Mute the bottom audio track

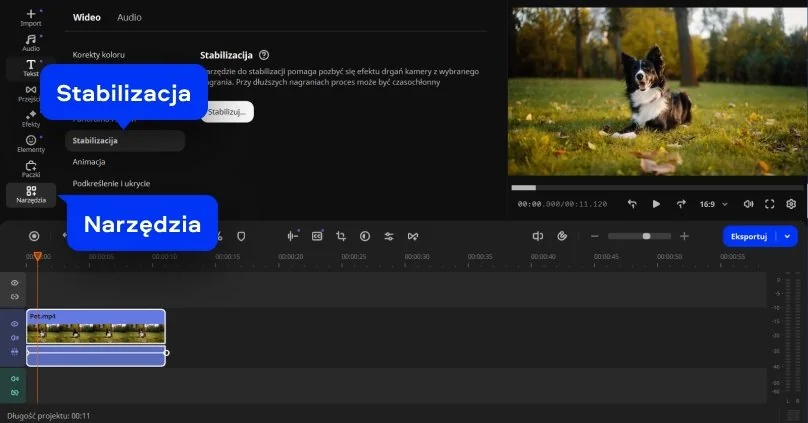coord(15,379)
